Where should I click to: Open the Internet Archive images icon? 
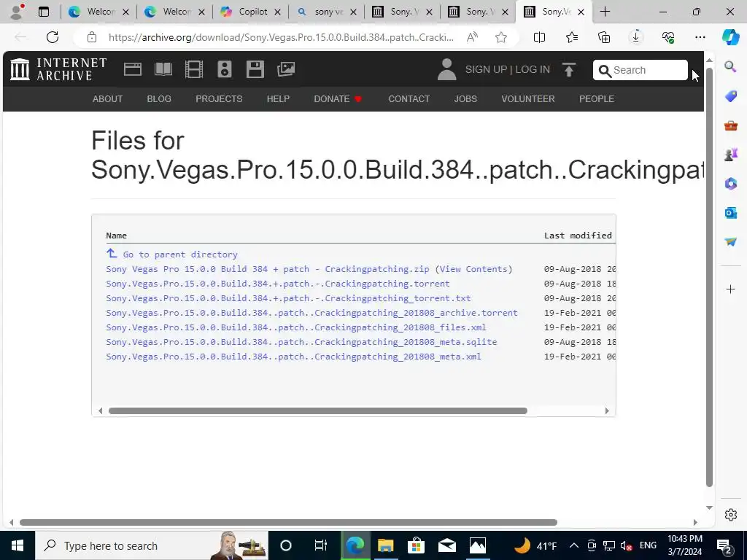(x=286, y=69)
